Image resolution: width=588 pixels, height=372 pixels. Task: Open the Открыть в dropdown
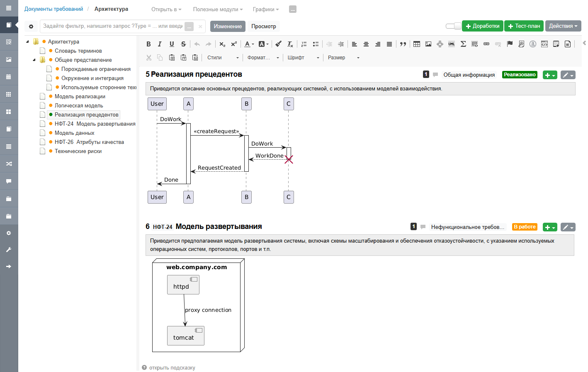[x=166, y=9]
